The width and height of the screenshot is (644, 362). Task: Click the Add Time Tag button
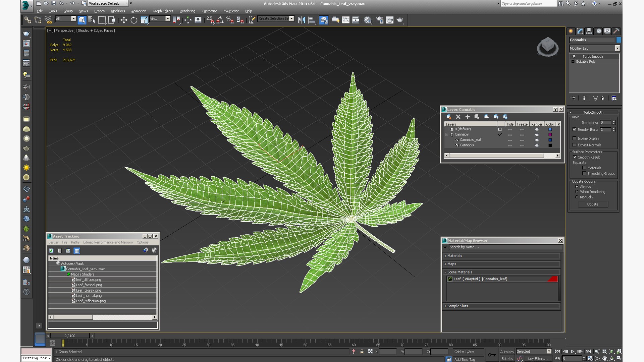pyautogui.click(x=465, y=360)
